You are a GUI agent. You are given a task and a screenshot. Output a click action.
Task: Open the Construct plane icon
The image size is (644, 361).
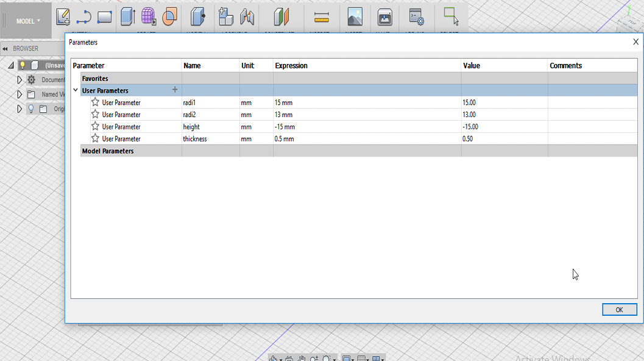click(281, 17)
